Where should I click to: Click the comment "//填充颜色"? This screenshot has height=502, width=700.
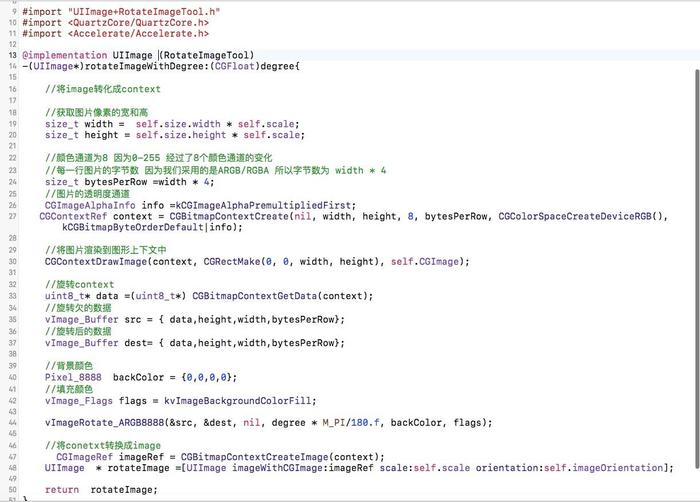69,389
